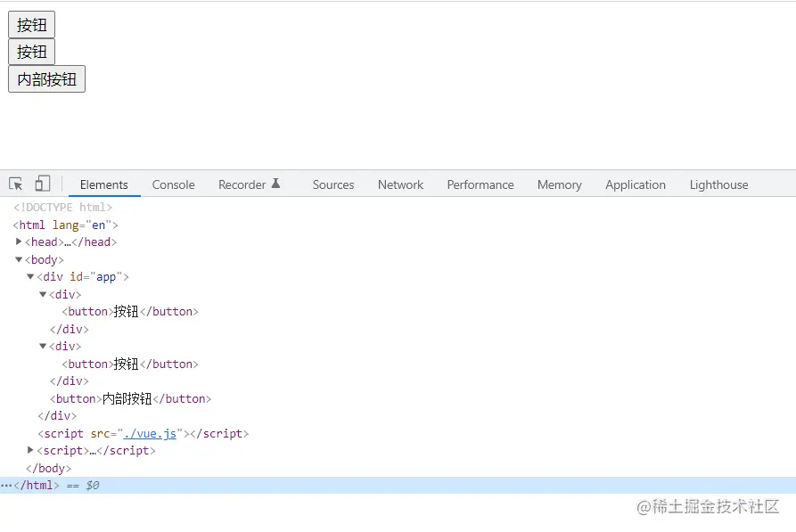Select the second button 按钮 DOM row

coord(130,364)
